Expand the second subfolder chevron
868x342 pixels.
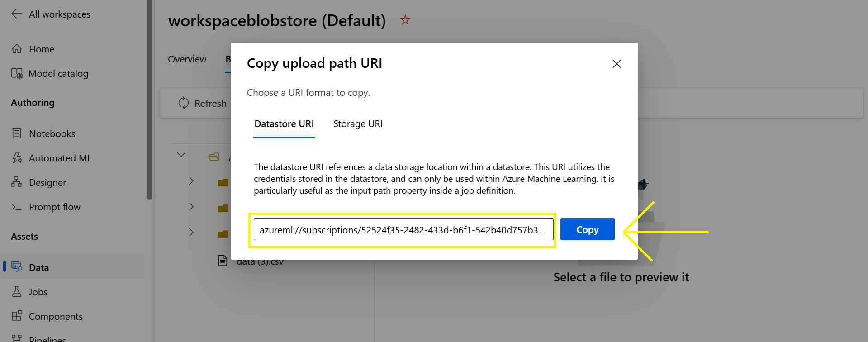click(191, 207)
